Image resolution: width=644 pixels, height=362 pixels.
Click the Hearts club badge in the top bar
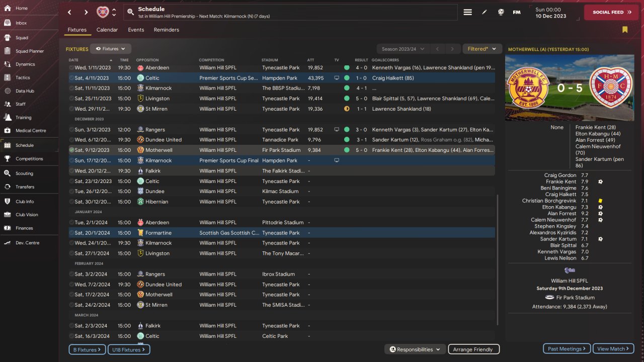[x=102, y=12]
